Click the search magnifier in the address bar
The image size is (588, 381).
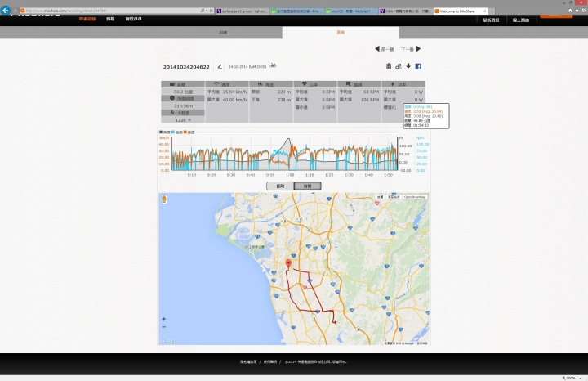203,11
